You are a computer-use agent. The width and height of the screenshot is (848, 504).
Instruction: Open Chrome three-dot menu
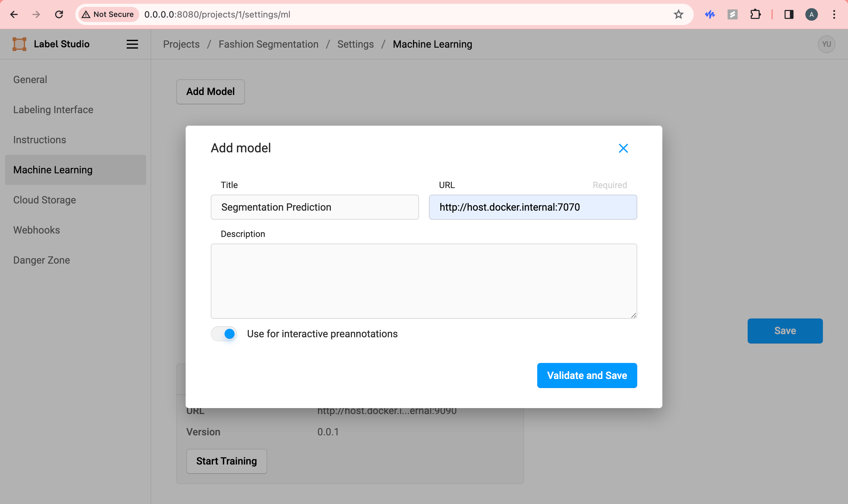click(x=834, y=15)
